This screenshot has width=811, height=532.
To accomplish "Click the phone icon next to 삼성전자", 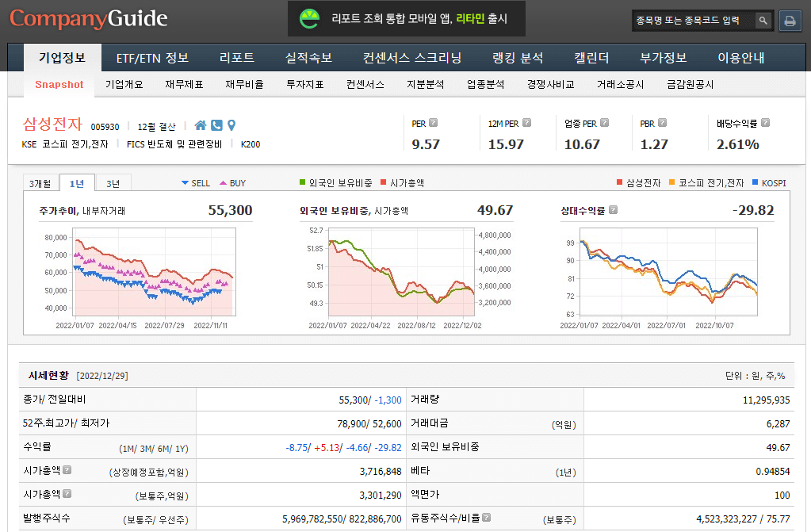I will 216,125.
